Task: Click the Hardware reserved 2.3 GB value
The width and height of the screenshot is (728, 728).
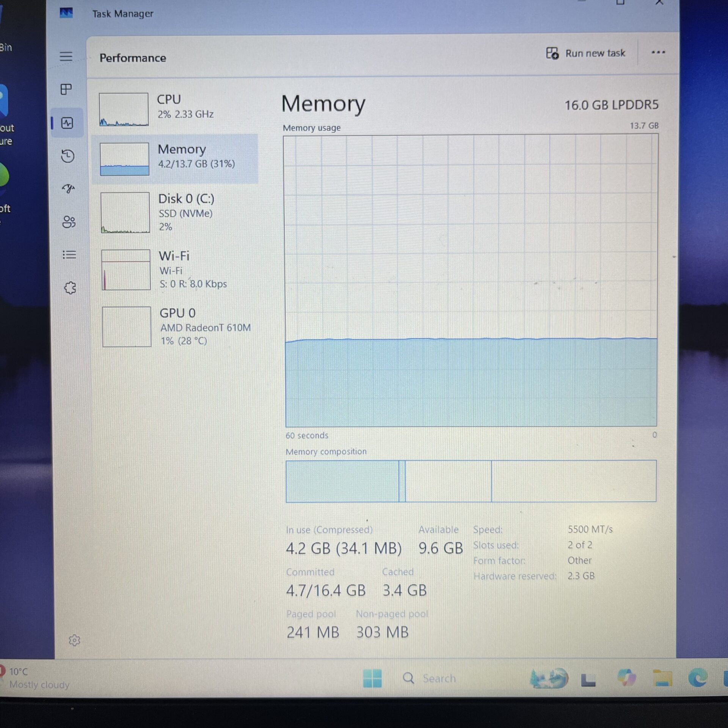Action: (581, 576)
